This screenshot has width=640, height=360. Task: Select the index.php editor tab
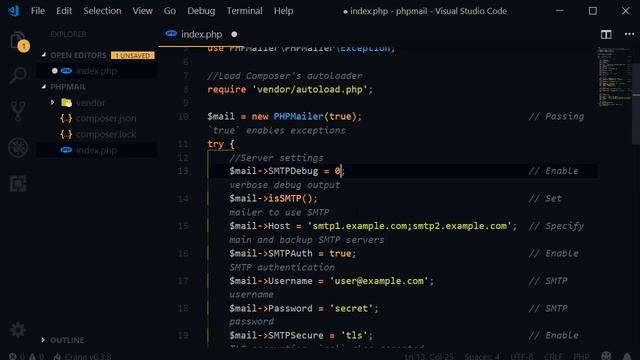(201, 34)
